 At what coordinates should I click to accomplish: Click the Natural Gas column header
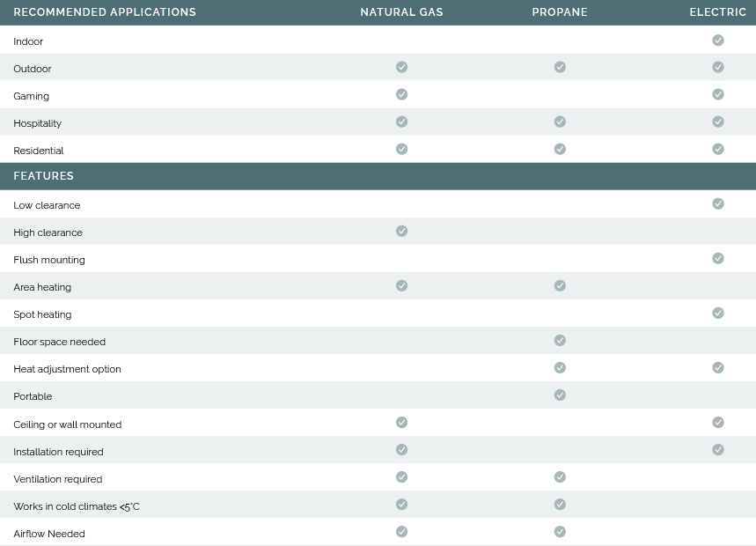(x=401, y=12)
